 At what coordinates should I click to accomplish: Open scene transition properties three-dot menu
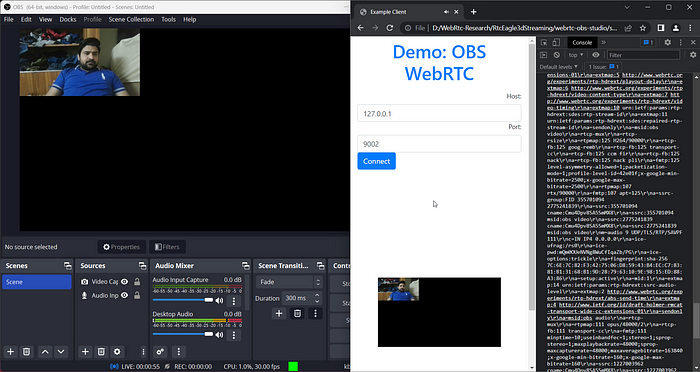pyautogui.click(x=315, y=313)
